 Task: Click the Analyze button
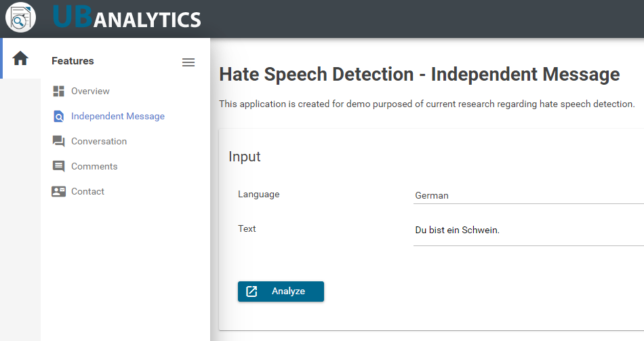(281, 292)
